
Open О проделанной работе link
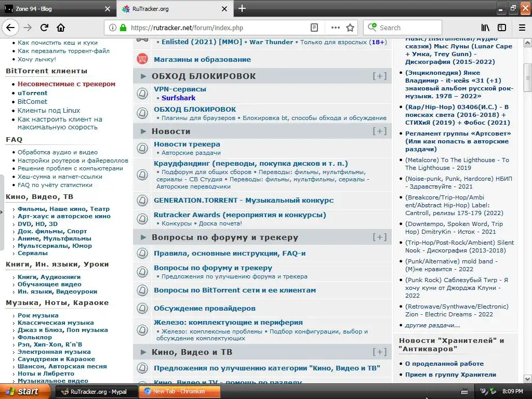(445, 363)
